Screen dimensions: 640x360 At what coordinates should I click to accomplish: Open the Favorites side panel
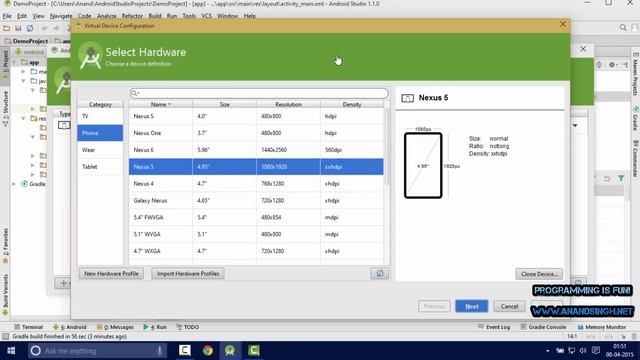tap(5, 246)
